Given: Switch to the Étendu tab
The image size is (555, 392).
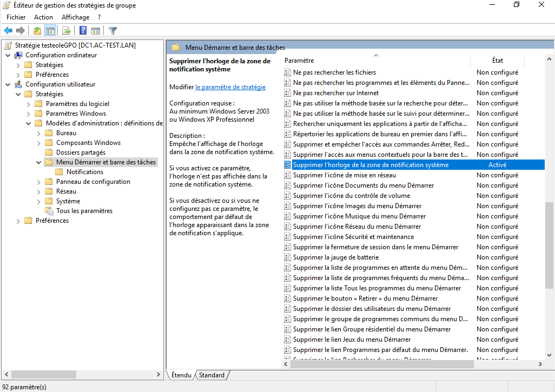Looking at the screenshot, I should 181,375.
